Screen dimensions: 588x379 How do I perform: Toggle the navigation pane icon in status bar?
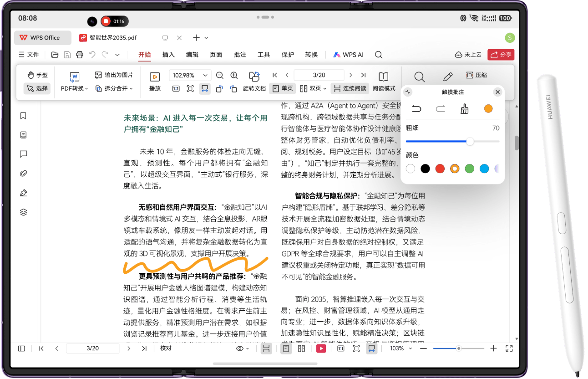[21, 348]
